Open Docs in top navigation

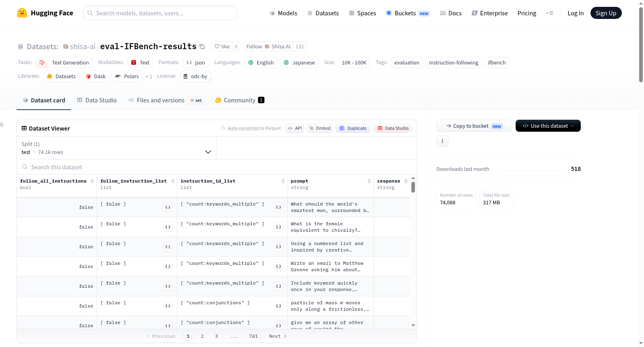451,13
